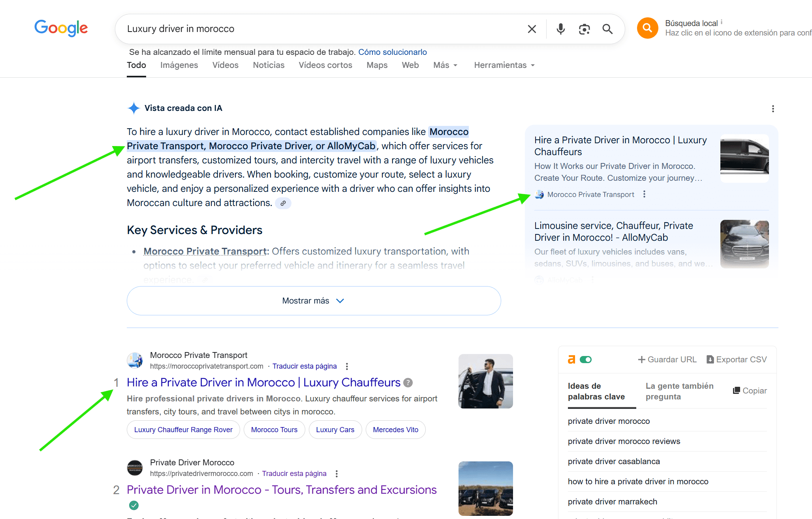Expand the Más dropdown menu
This screenshot has width=812, height=519.
point(445,65)
